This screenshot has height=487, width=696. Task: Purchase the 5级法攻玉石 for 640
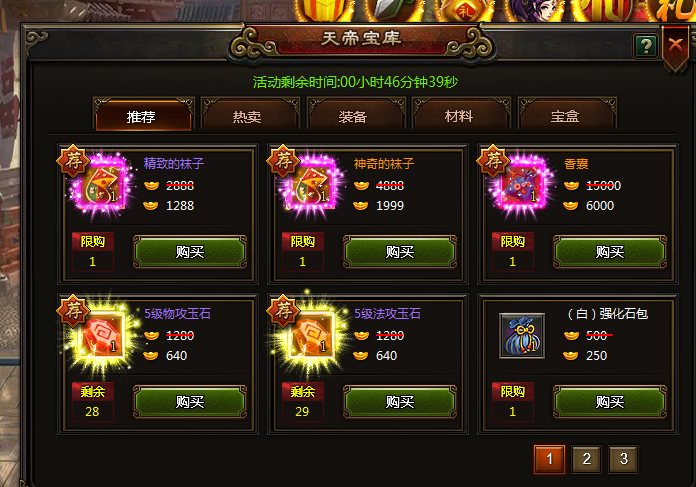click(400, 402)
